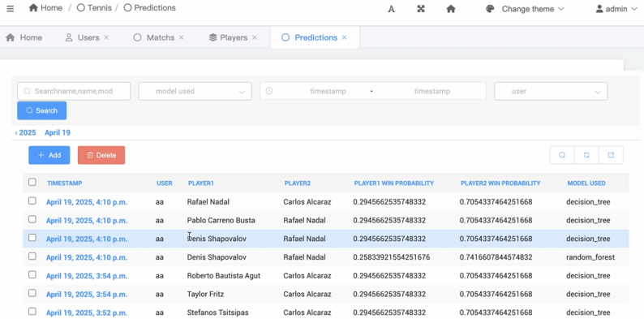Go back to the 2025 date hierarchy link
The height and width of the screenshot is (319, 644).
[25, 133]
